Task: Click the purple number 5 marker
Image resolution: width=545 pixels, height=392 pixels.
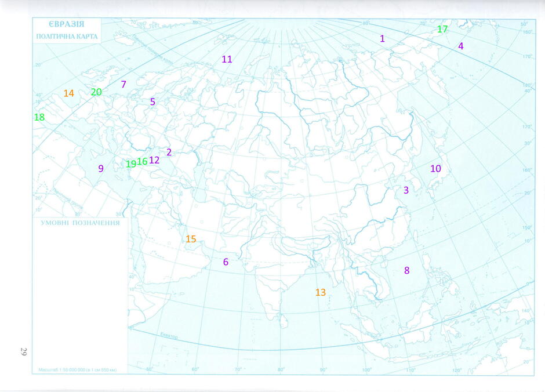Action: (152, 102)
